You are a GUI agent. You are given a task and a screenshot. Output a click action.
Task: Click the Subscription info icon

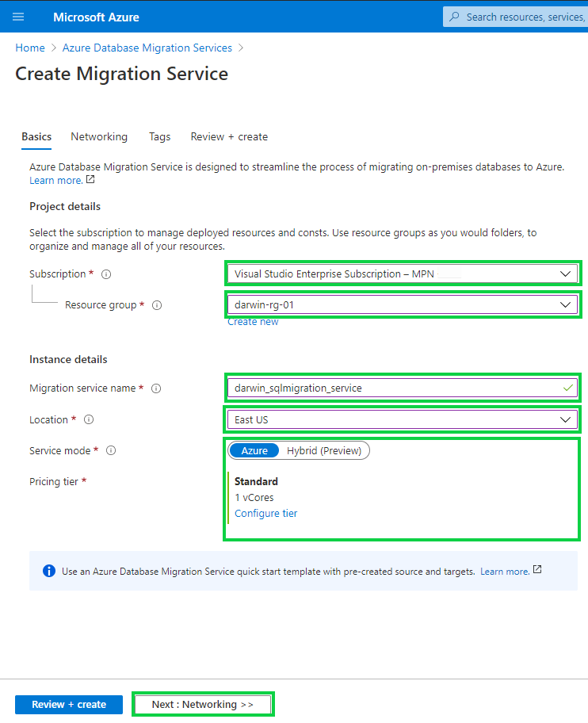tap(106, 274)
